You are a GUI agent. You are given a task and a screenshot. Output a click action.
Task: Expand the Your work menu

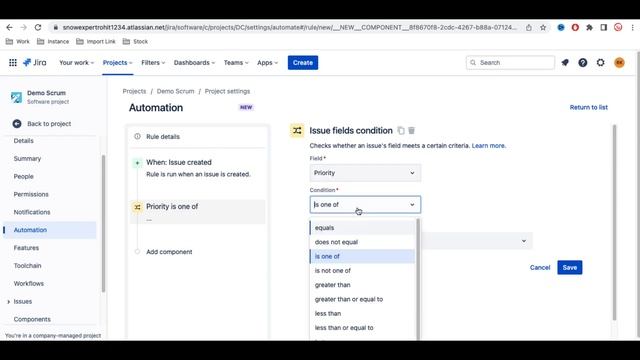pos(76,62)
